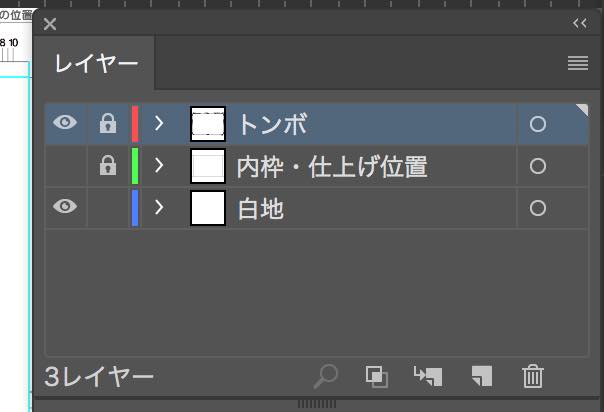Click the 白地 layer thumbnail

pyautogui.click(x=208, y=208)
